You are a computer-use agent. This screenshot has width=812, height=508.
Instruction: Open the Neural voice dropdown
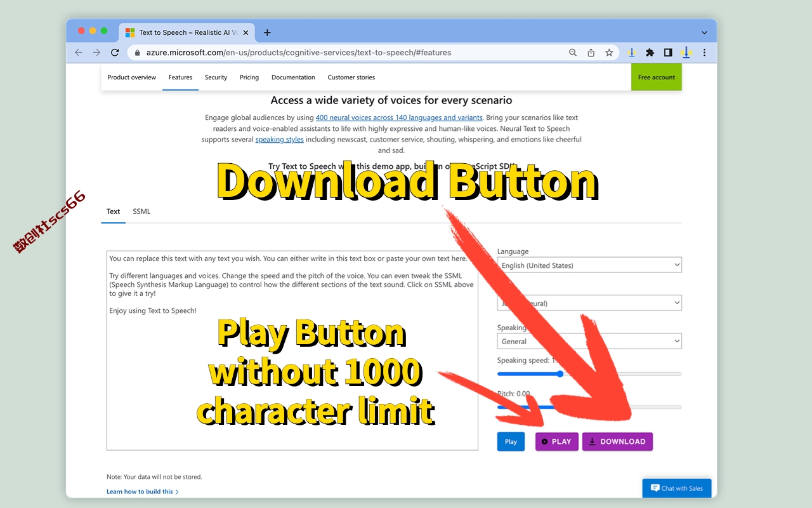(589, 303)
